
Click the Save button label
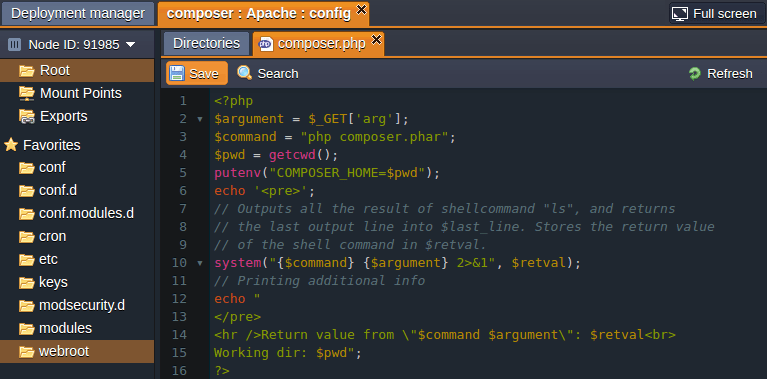pyautogui.click(x=203, y=73)
